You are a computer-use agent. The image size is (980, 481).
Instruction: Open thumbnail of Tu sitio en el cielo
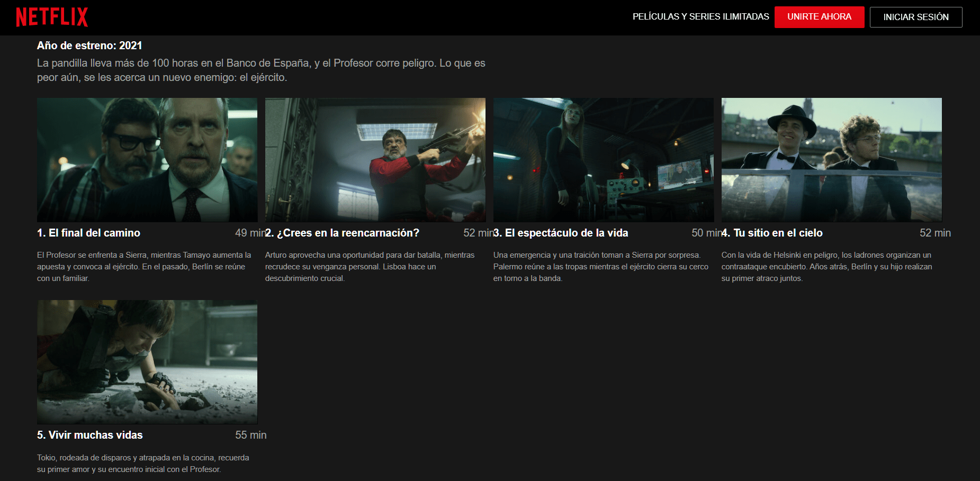[x=832, y=160]
